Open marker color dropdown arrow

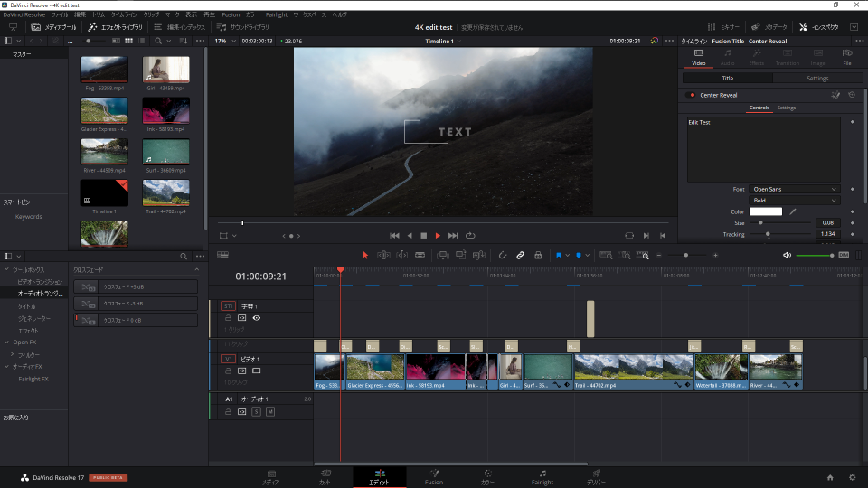click(588, 256)
